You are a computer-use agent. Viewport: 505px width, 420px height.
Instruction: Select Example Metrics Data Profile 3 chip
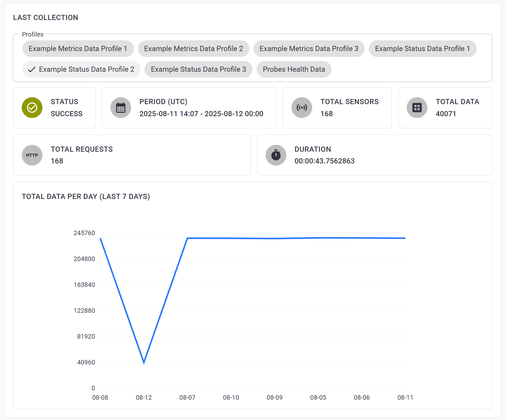[309, 49]
